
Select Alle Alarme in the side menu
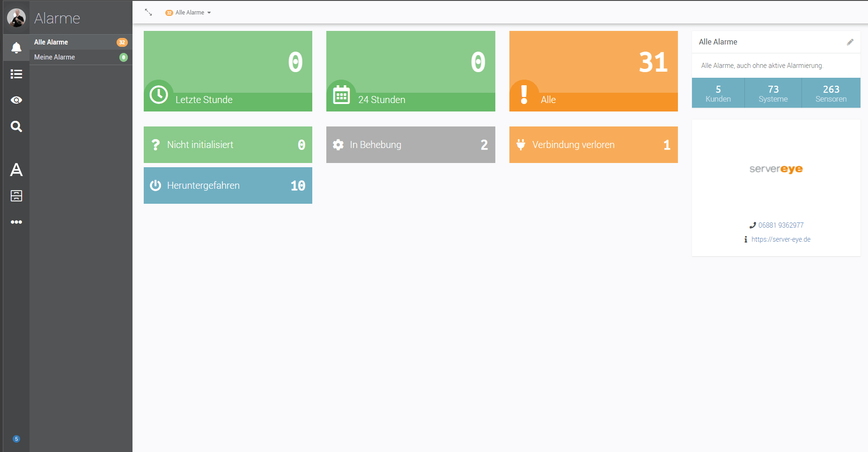[x=51, y=42]
